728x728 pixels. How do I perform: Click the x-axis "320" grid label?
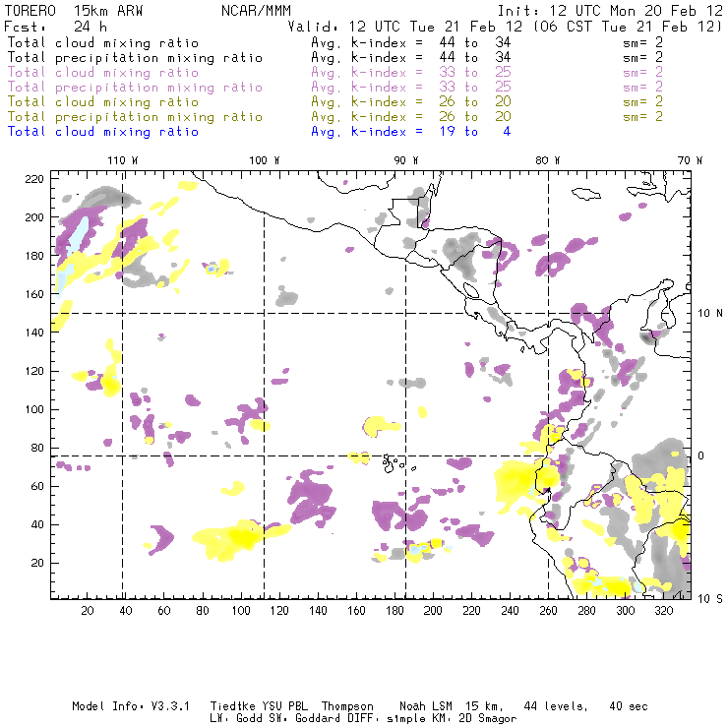point(663,611)
